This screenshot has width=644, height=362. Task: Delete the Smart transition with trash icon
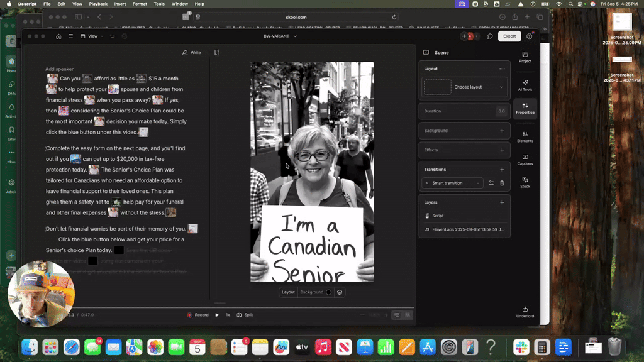click(x=502, y=183)
